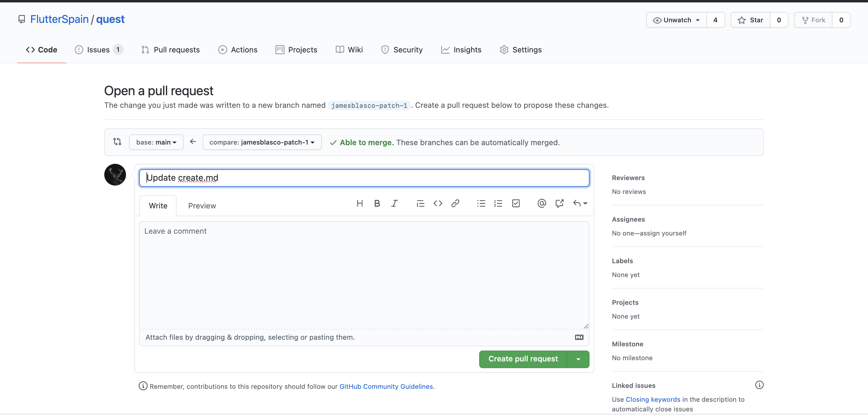
Task: Add a task list checkbox icon
Action: click(516, 203)
